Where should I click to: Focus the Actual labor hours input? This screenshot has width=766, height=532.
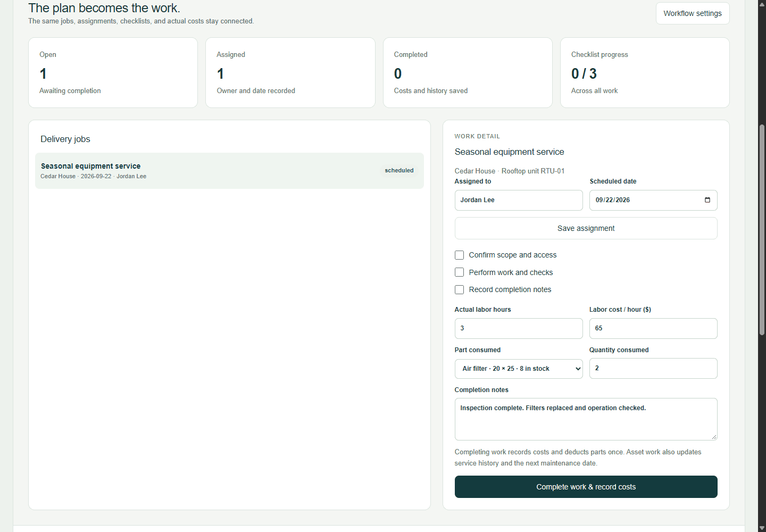tap(519, 328)
